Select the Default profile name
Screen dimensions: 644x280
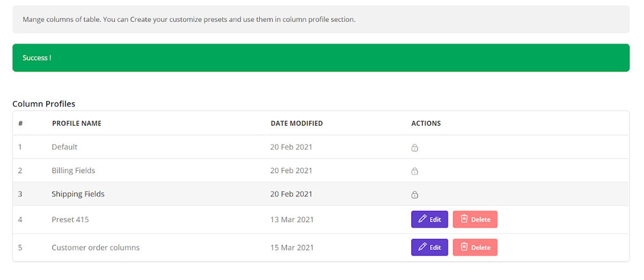click(x=64, y=147)
